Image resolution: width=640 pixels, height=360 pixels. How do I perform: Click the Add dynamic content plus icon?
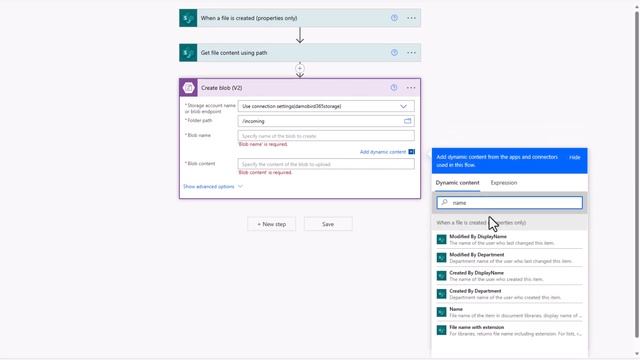411,152
